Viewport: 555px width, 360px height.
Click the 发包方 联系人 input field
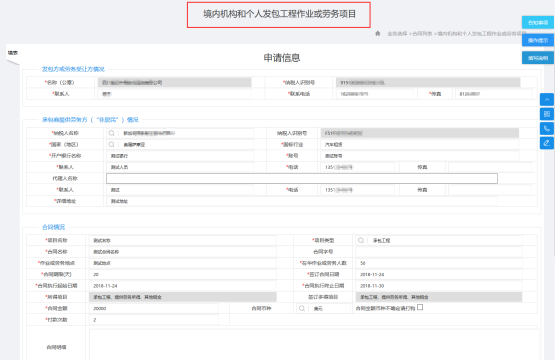coord(174,94)
